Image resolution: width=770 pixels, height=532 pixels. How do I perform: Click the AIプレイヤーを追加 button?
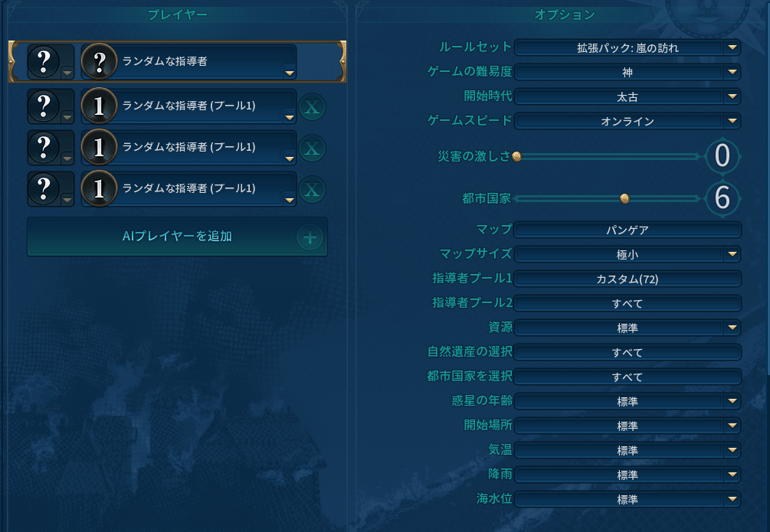coord(177,237)
